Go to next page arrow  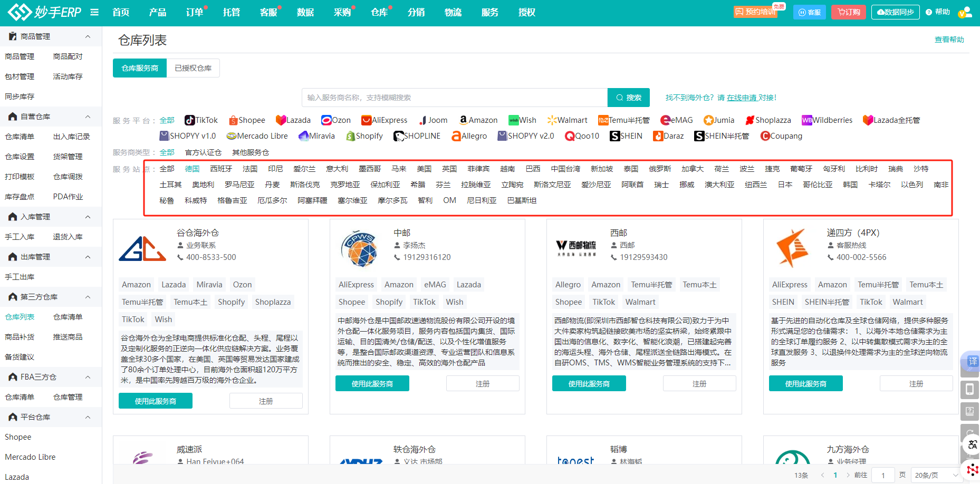(x=848, y=475)
